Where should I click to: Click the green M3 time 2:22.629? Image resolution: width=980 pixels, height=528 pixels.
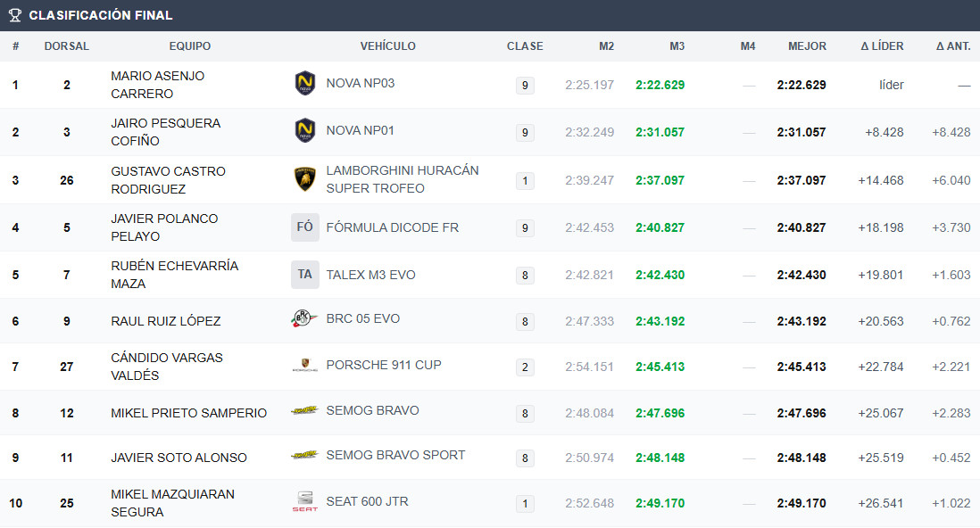[x=660, y=85]
